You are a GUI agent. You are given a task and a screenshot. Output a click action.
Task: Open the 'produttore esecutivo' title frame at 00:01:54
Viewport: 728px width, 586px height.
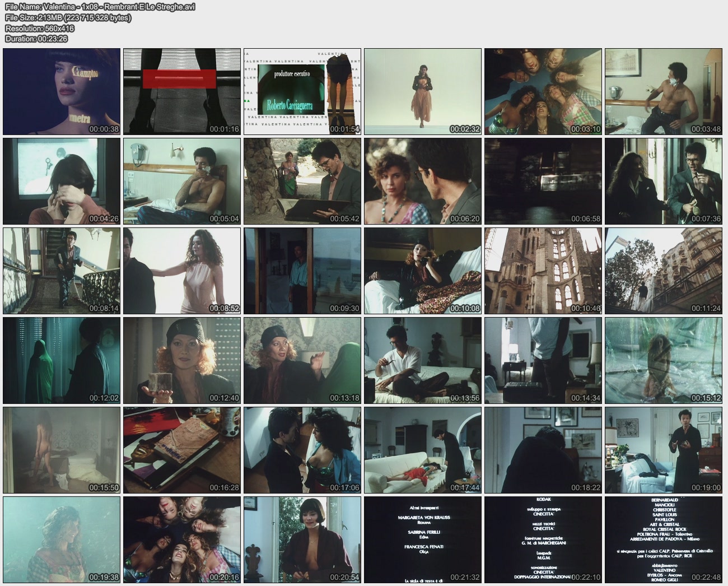(x=302, y=91)
